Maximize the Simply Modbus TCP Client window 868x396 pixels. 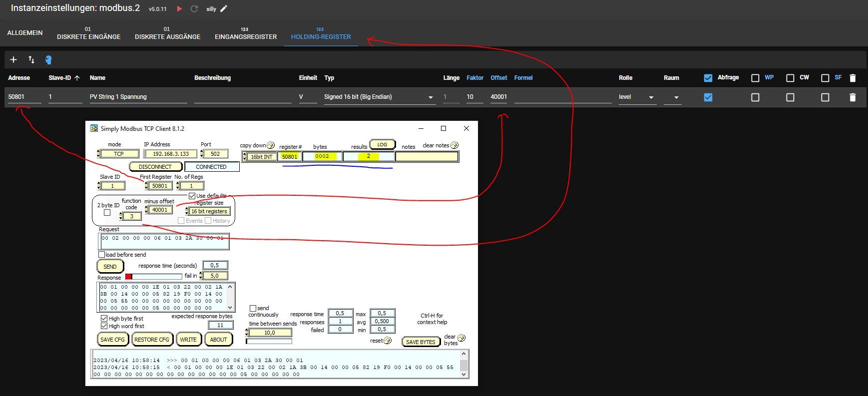(x=443, y=128)
